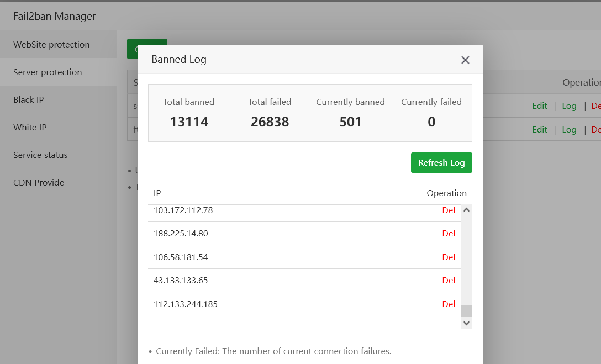The width and height of the screenshot is (601, 364).
Task: Switch to the White IP tab
Action: pos(30,128)
